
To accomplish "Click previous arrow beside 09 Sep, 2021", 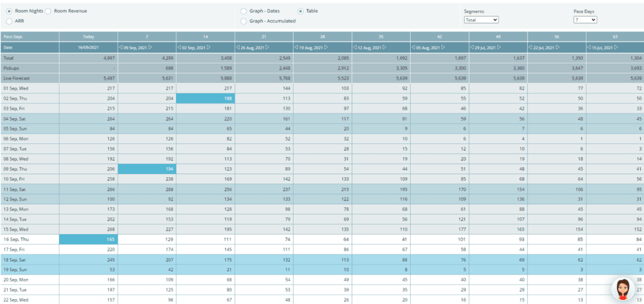I will (x=121, y=48).
